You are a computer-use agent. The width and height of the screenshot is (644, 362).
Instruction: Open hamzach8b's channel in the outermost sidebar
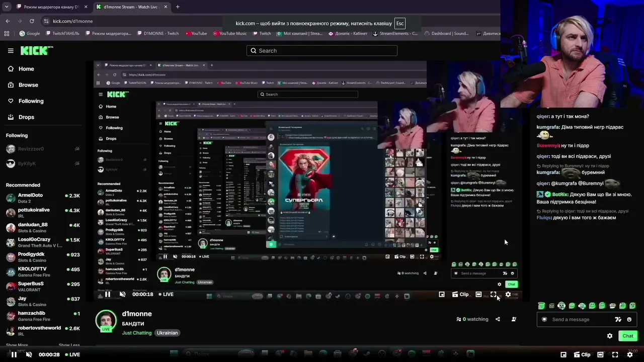tap(43, 316)
